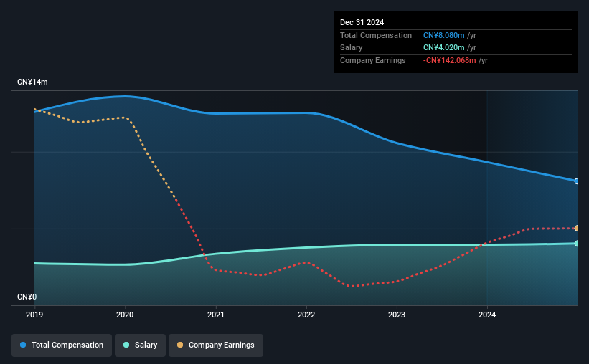The height and width of the screenshot is (364, 589).
Task: Click the -CN¥142.068m company earnings value
Action: coord(449,60)
